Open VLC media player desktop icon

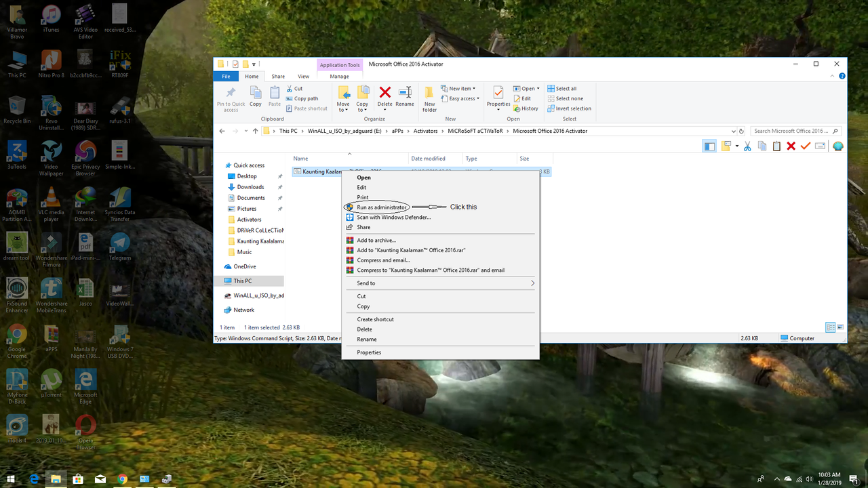[51, 205]
